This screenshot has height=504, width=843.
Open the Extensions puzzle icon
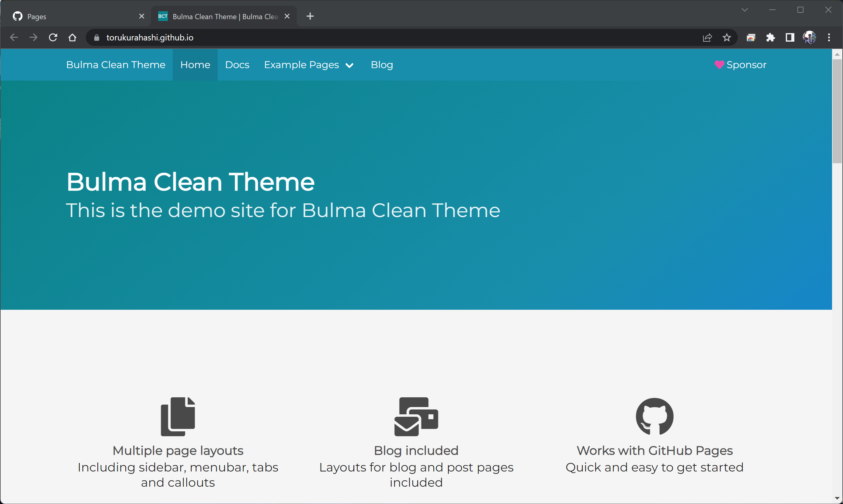point(770,37)
